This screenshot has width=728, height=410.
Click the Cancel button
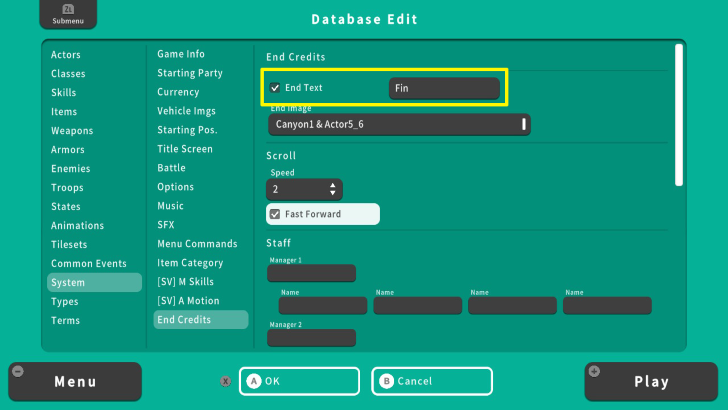pyautogui.click(x=432, y=381)
